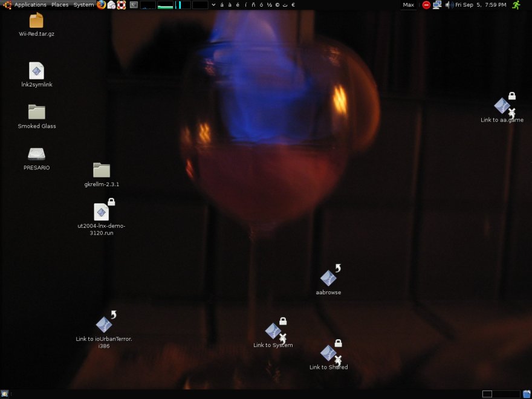
Task: Select the PRESARIO drive icon
Action: (36, 154)
